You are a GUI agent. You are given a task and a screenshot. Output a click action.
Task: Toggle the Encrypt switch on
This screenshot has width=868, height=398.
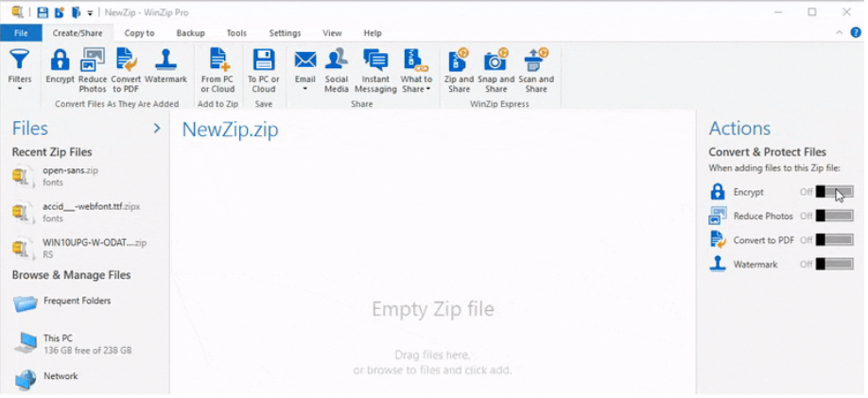[x=834, y=192]
